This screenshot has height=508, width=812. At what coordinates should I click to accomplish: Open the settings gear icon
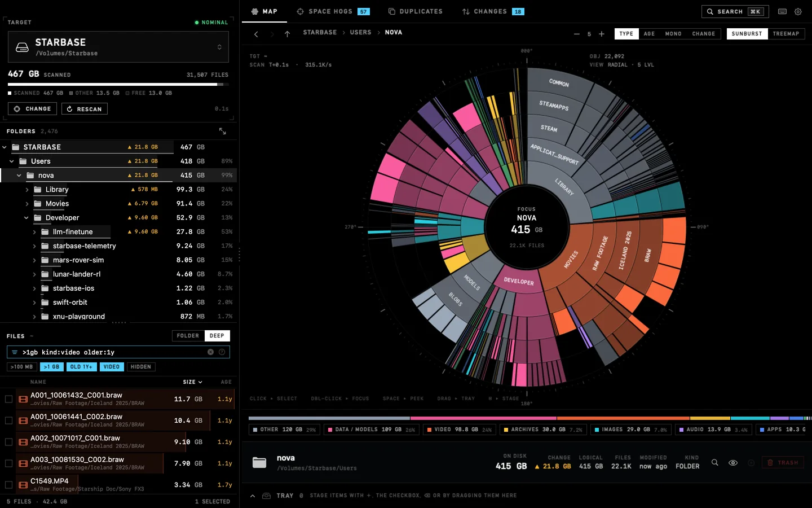(798, 11)
